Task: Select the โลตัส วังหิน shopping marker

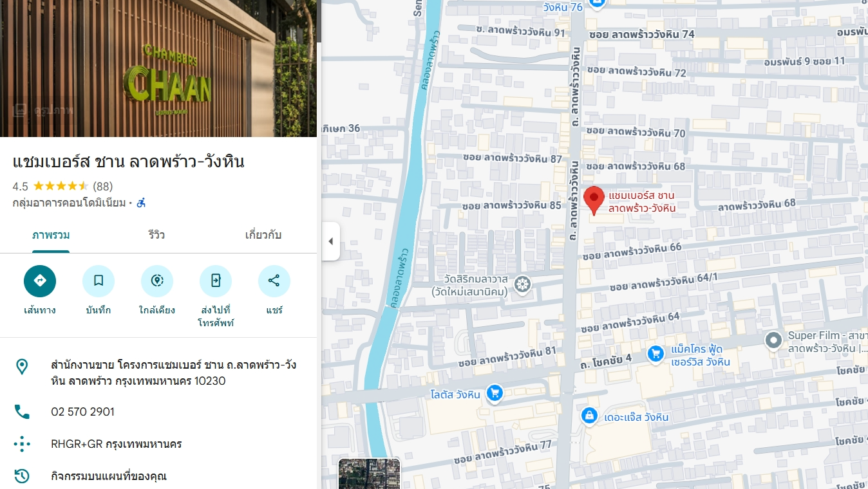Action: (x=495, y=393)
